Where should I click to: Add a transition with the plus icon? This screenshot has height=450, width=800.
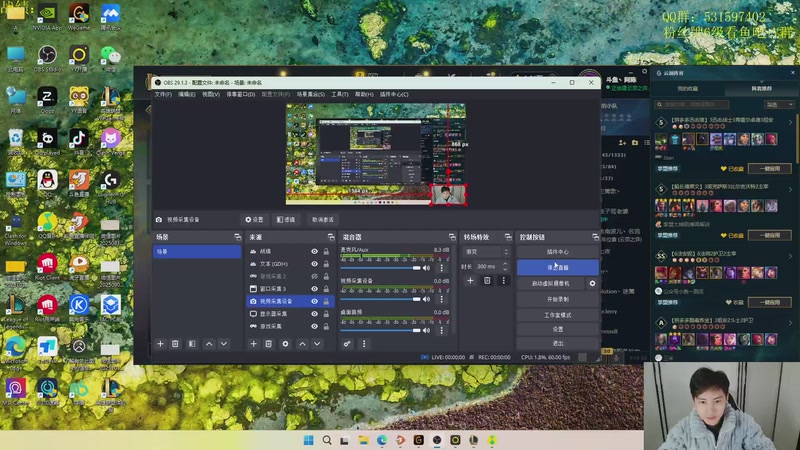470,280
